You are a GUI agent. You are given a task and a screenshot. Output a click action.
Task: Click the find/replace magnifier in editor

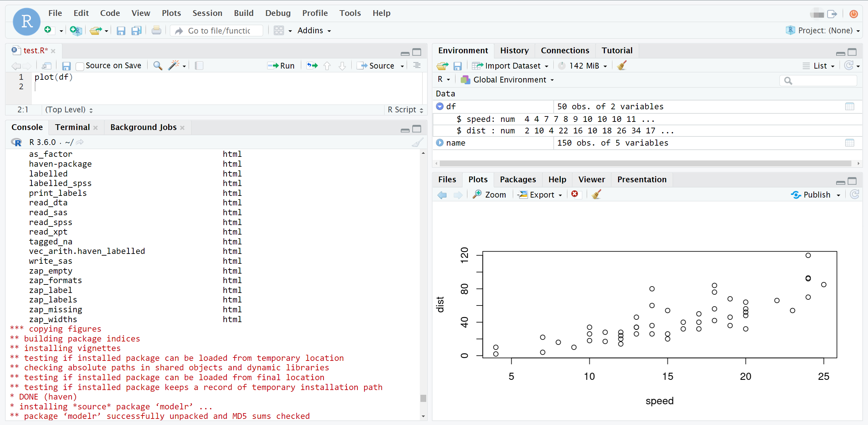point(158,65)
